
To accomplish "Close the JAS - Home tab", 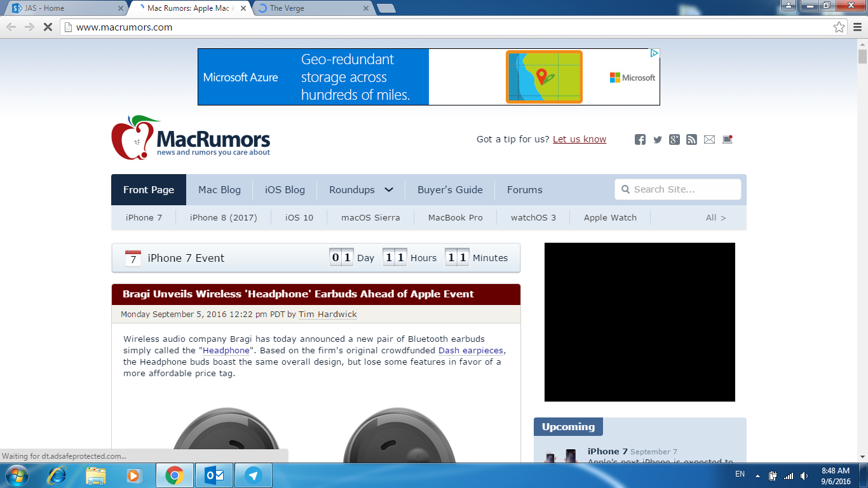I will click(x=121, y=8).
